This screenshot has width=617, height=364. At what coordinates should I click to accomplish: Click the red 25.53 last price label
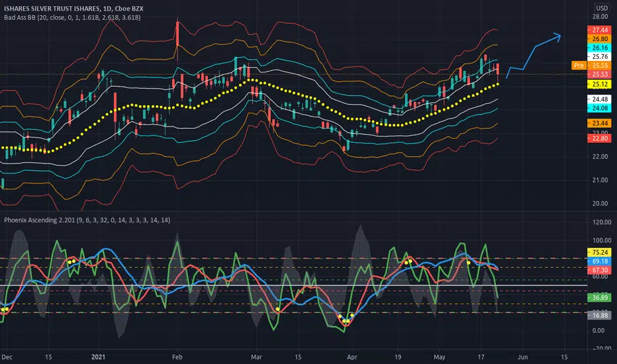pos(599,74)
